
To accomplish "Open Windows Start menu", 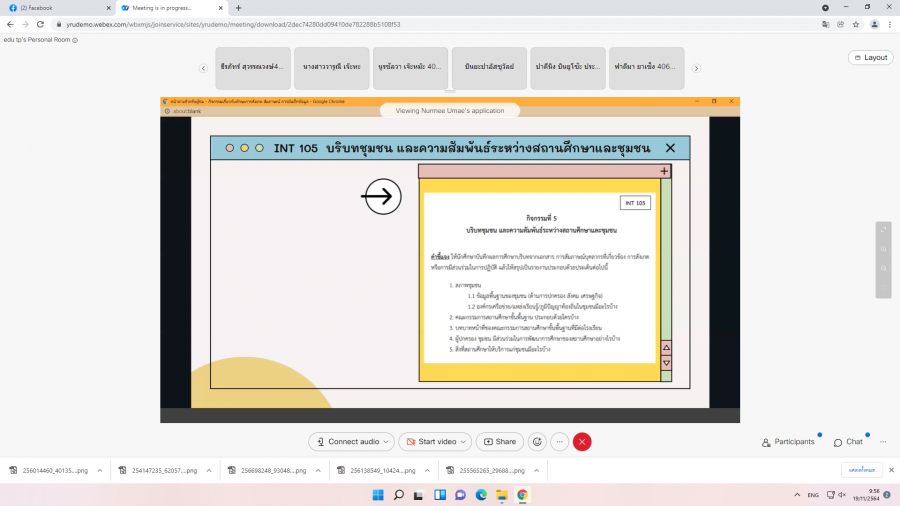I will tap(378, 495).
